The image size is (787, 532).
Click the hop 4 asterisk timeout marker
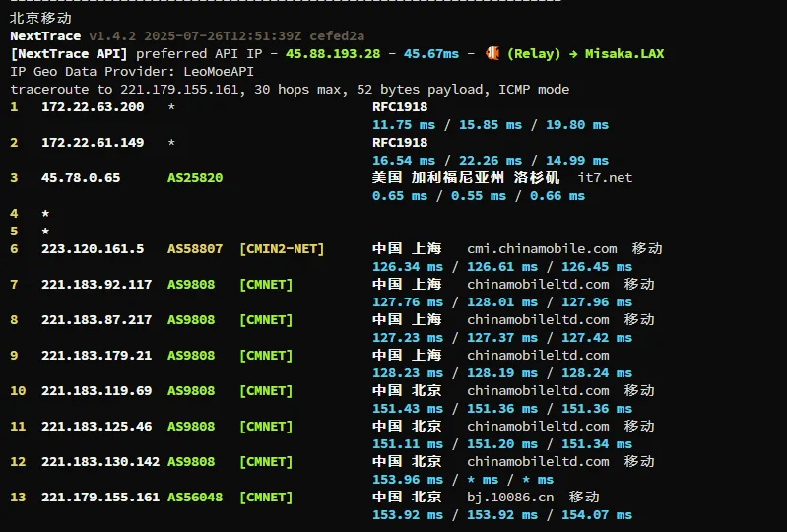pos(45,214)
